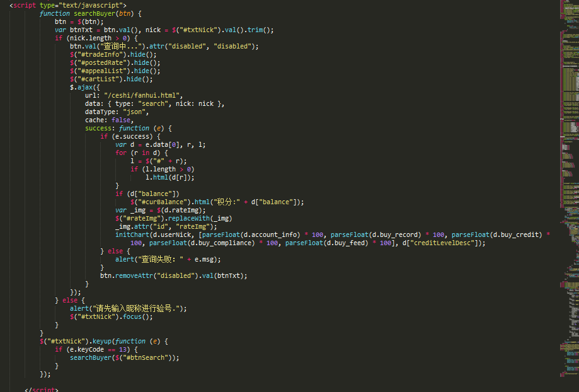Select the line hiding "#cartList"
Image resolution: width=579 pixels, height=392 pixels.
[x=111, y=79]
